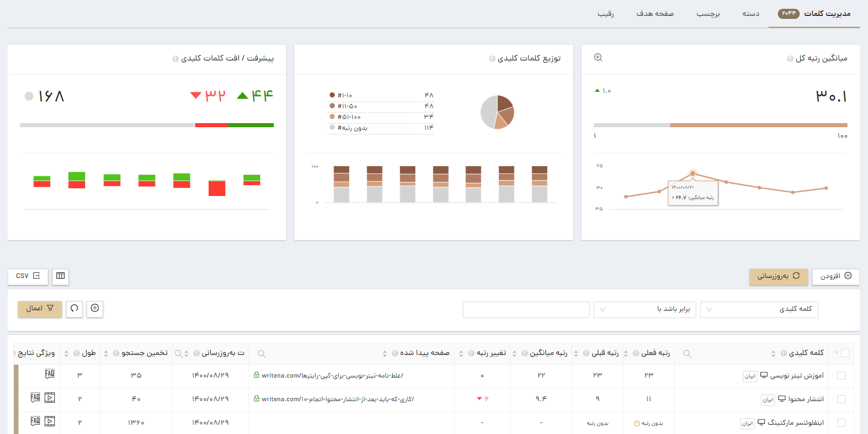Click the ۴۴ improved keywords count

pyautogui.click(x=262, y=95)
